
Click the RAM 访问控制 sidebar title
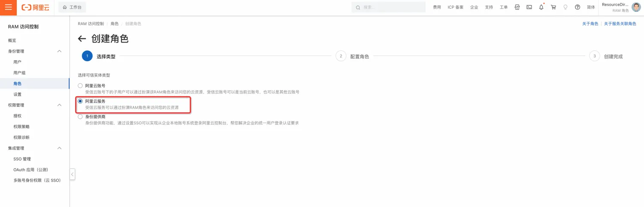pos(23,27)
